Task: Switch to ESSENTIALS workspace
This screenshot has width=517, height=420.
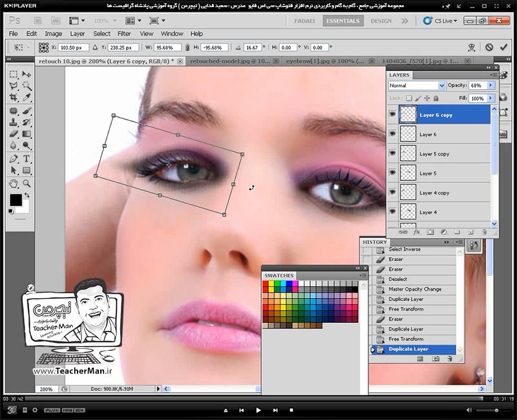Action: click(x=343, y=21)
